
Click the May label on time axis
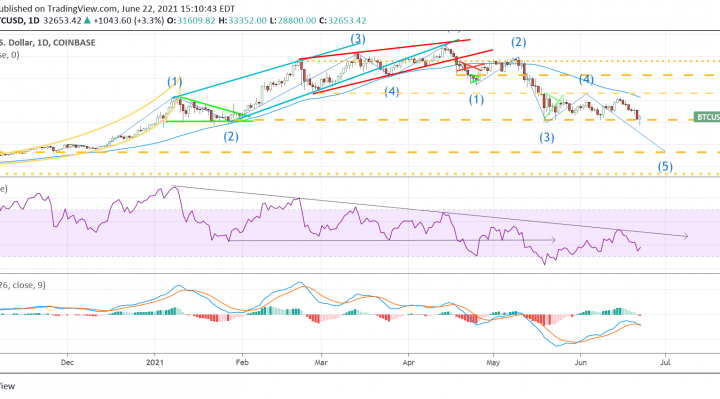pyautogui.click(x=493, y=362)
